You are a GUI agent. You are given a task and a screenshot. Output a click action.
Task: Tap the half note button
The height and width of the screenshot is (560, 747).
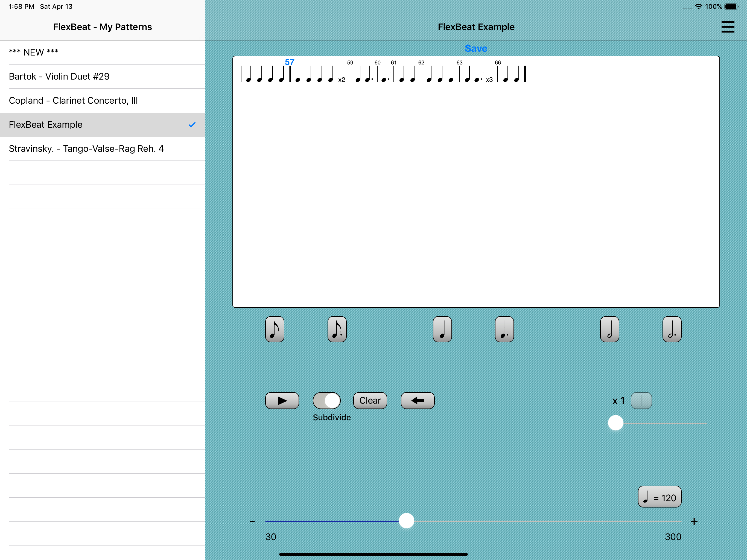[x=609, y=329]
